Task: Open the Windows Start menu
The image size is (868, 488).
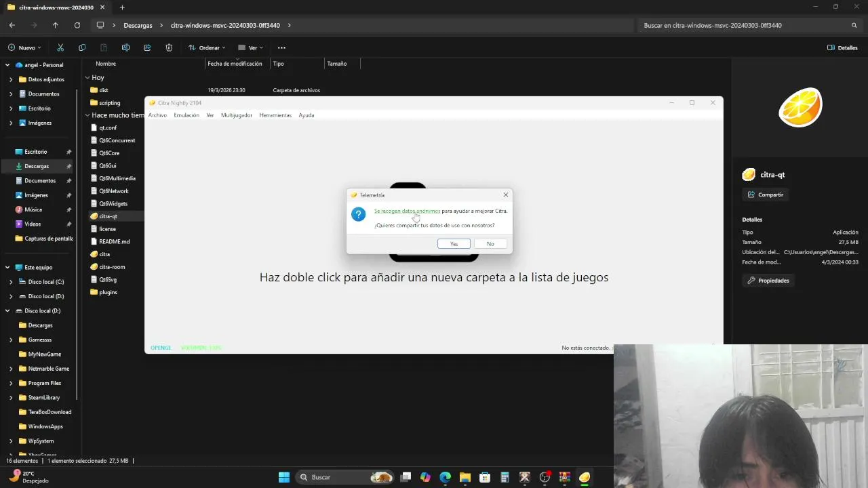Action: [284, 477]
